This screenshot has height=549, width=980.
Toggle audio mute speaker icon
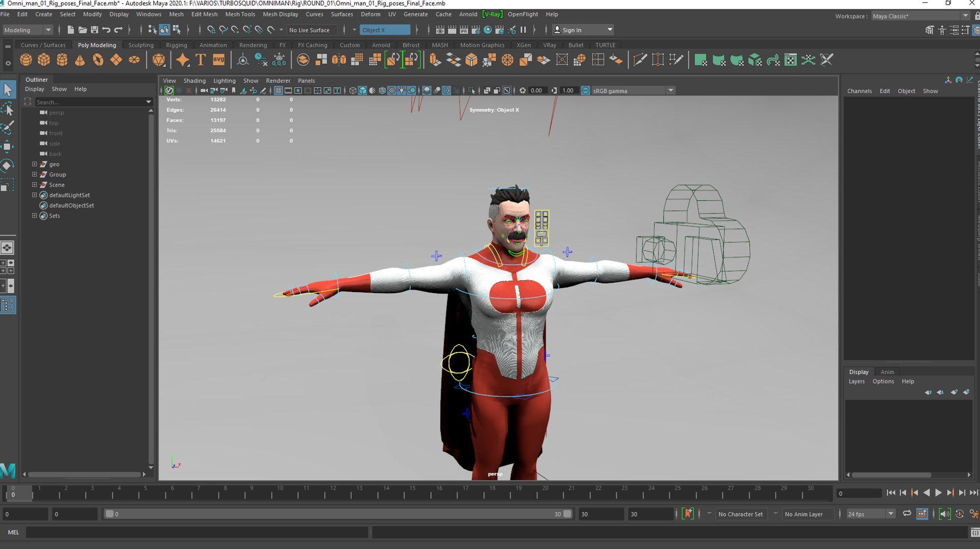click(x=945, y=514)
